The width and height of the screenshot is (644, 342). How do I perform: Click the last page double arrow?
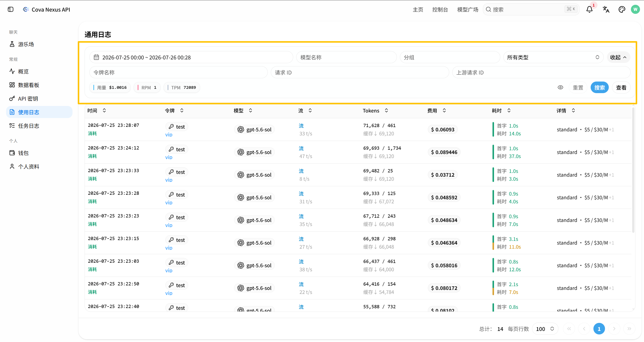629,329
